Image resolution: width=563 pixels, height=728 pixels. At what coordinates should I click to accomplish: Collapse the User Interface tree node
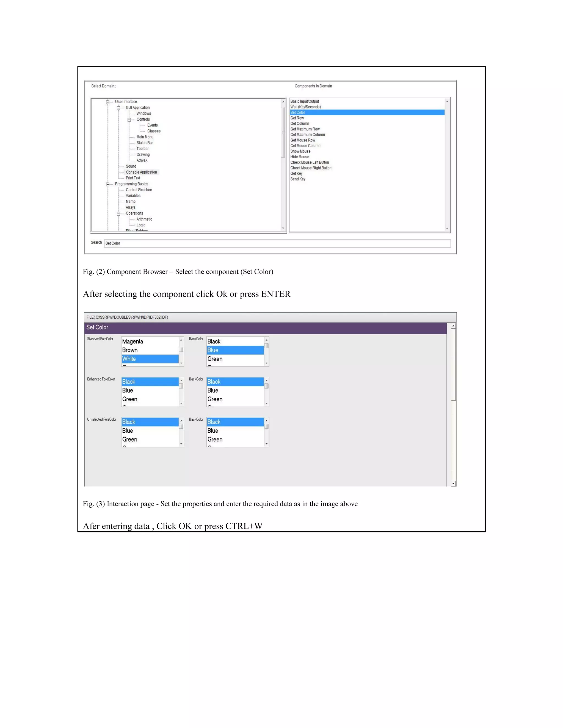(108, 102)
